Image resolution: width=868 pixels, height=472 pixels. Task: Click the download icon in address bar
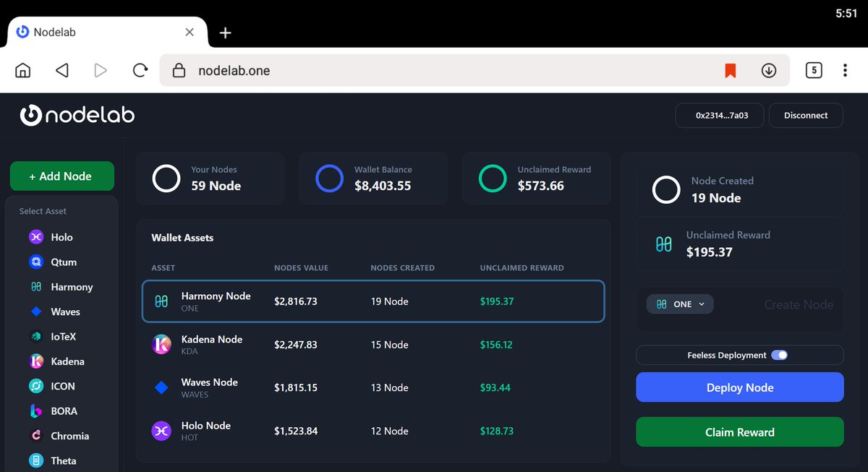point(769,70)
